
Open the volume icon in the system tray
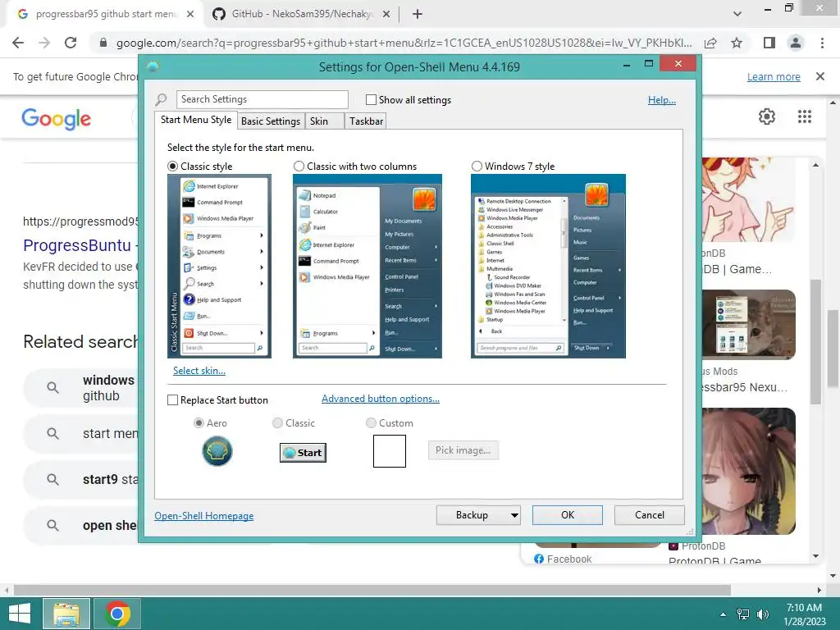763,614
